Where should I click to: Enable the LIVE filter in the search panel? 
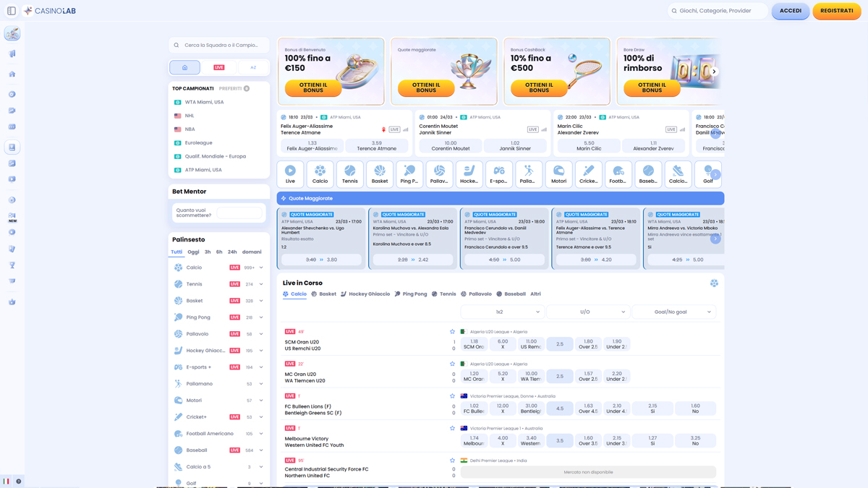pos(219,67)
